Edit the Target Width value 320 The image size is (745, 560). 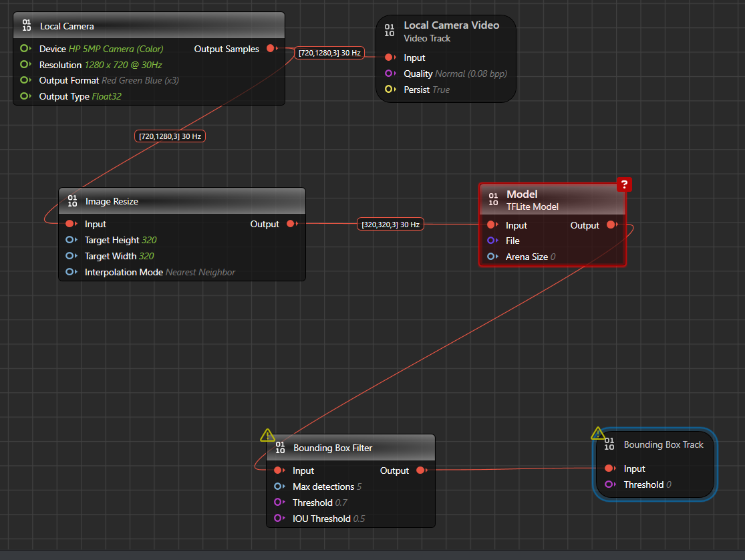[146, 256]
